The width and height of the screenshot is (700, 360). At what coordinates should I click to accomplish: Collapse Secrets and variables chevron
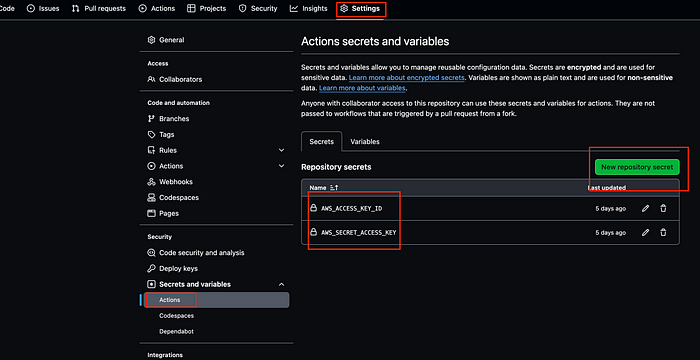click(281, 284)
